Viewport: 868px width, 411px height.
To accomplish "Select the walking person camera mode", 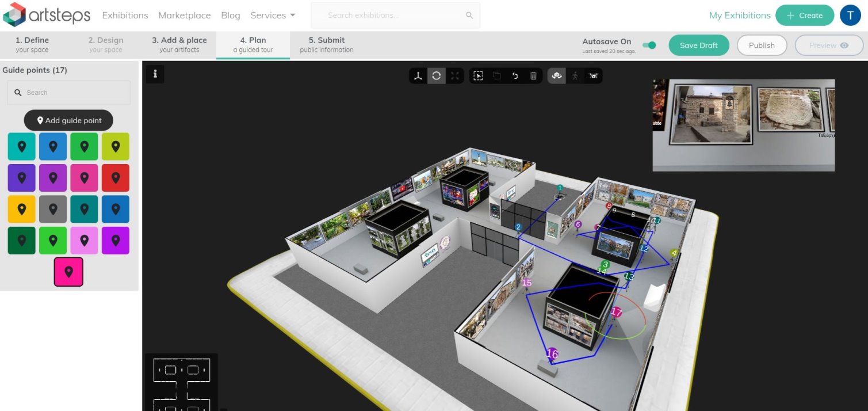I will (x=575, y=76).
